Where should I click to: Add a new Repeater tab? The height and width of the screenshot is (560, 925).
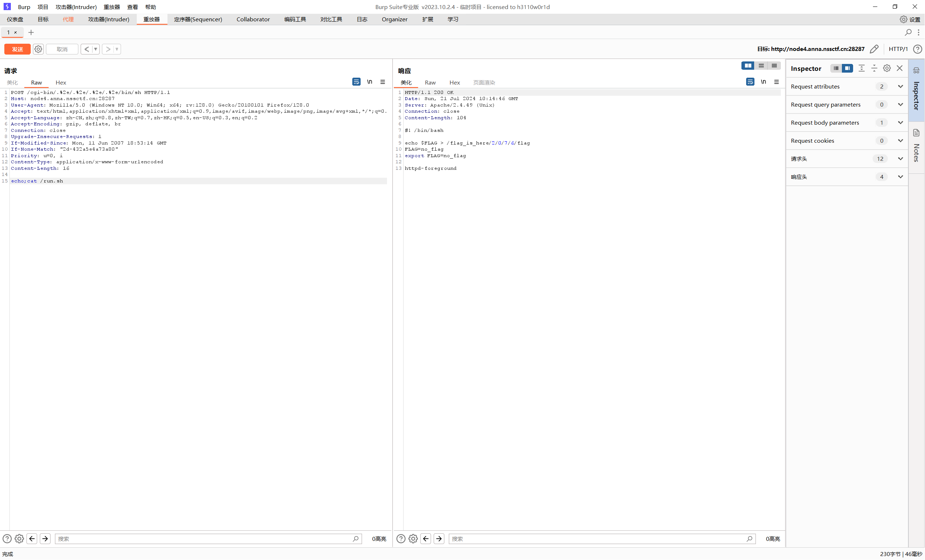pos(31,33)
